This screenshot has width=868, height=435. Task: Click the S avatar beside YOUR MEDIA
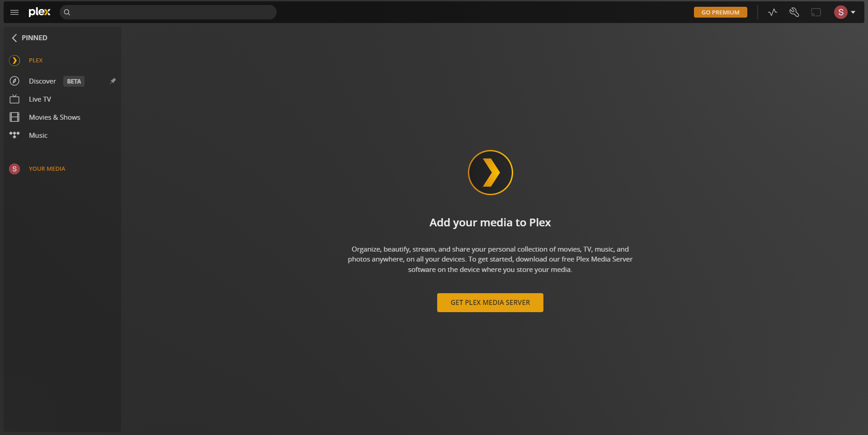14,168
